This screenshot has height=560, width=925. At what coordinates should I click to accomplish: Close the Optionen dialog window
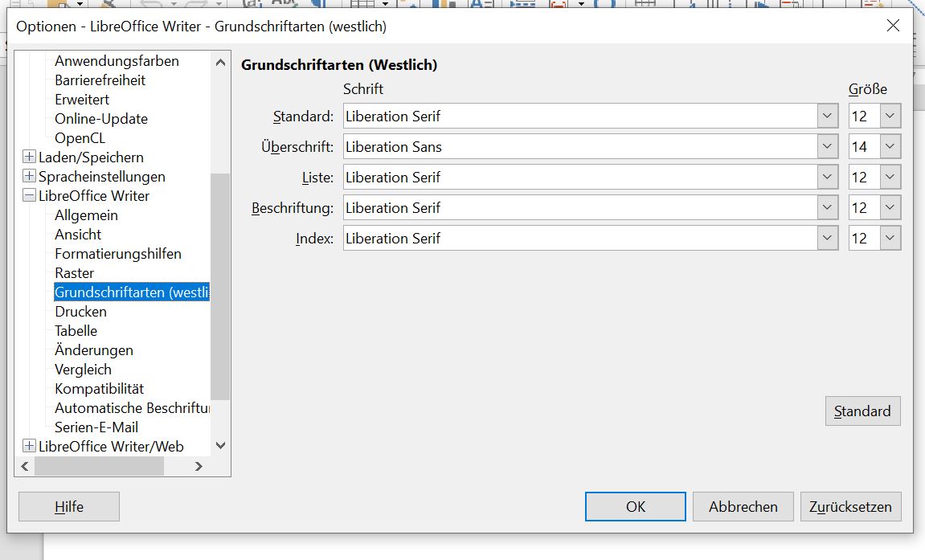click(893, 26)
